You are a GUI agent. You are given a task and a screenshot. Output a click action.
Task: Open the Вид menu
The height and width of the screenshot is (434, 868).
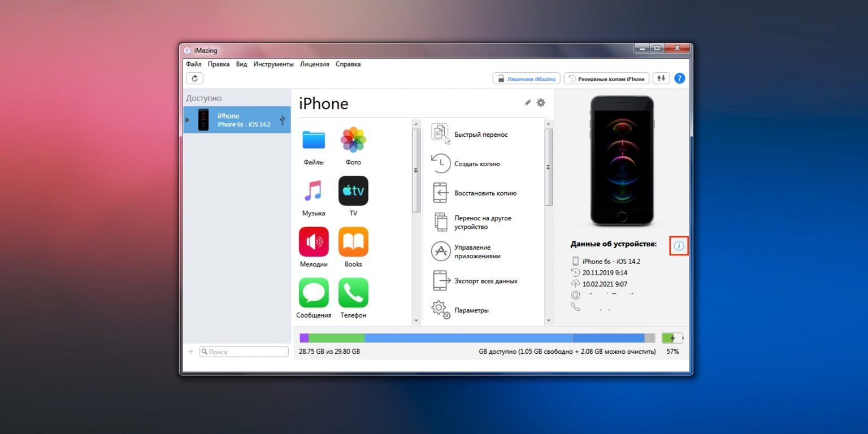[x=241, y=64]
